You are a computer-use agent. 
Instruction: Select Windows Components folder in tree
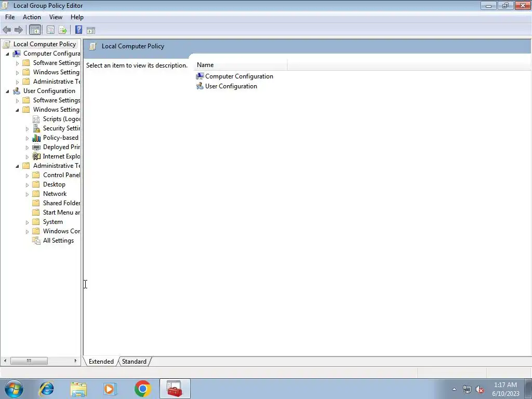point(61,231)
